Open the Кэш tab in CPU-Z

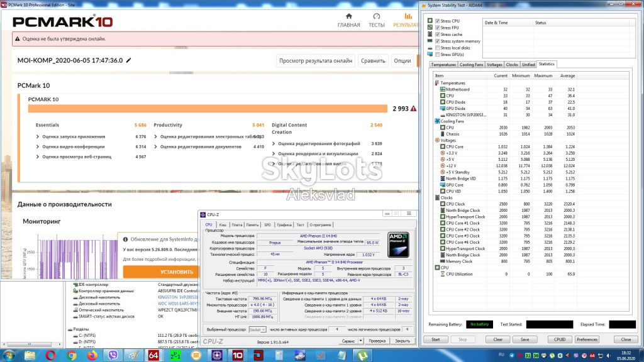(x=223, y=225)
